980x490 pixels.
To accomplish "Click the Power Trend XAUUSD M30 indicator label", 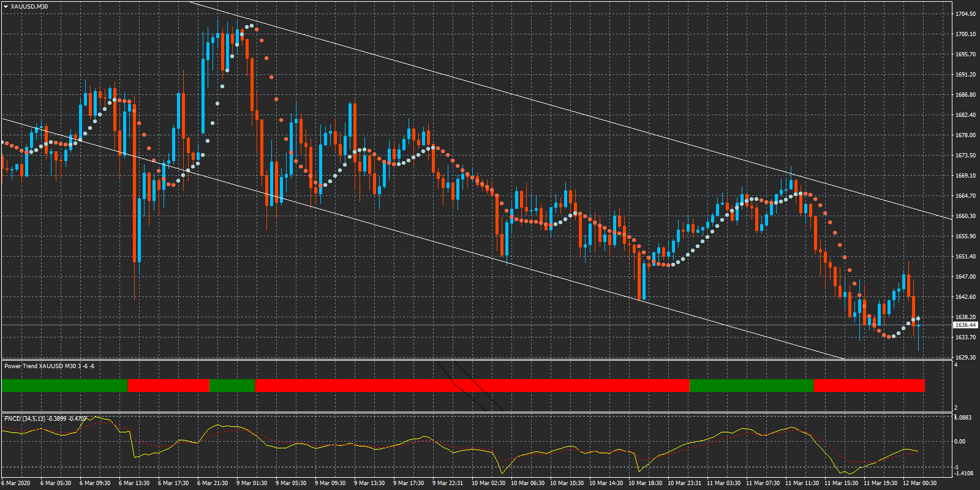I will pyautogui.click(x=49, y=366).
